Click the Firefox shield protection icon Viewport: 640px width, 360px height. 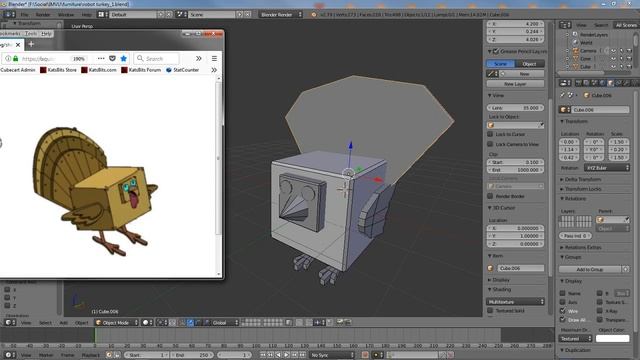tap(112, 58)
